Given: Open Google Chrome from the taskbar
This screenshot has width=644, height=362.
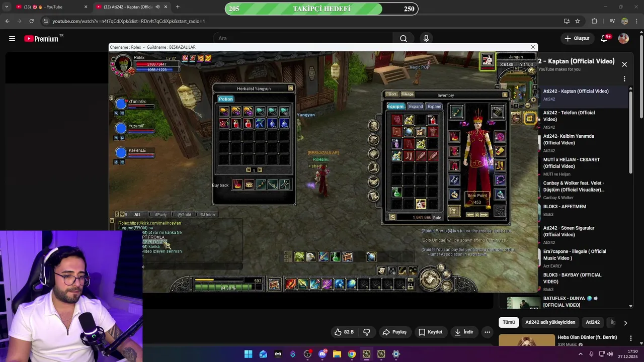Looking at the screenshot, I should point(352,354).
